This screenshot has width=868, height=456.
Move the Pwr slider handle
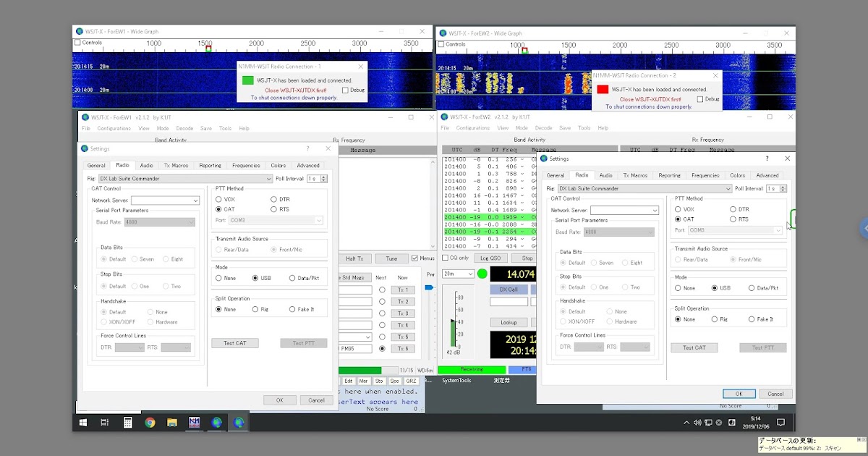427,288
